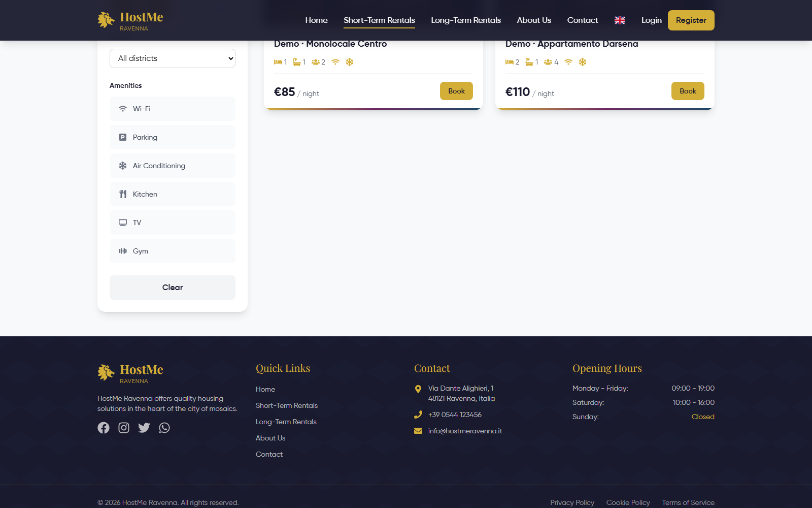The height and width of the screenshot is (508, 812).
Task: Click About Us in footer Quick Links
Action: click(x=270, y=438)
